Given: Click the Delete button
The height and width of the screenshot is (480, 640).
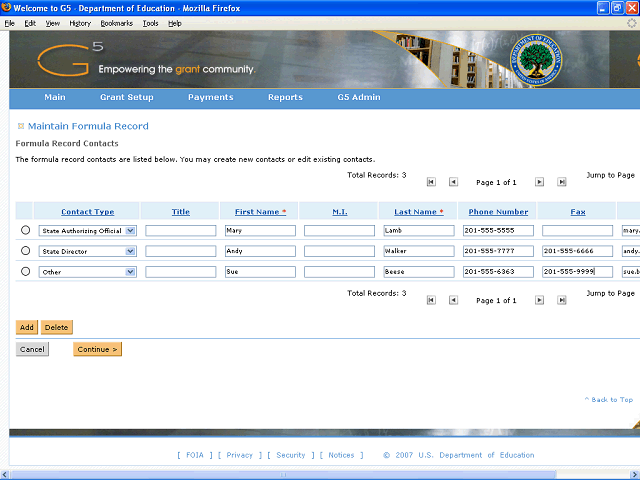Looking at the screenshot, I should 56,327.
